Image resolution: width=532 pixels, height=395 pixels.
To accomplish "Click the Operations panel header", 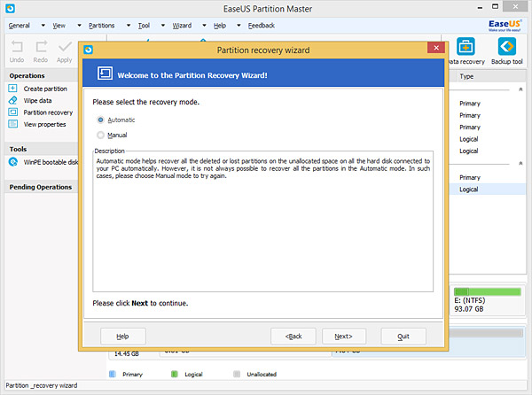I will pos(42,75).
